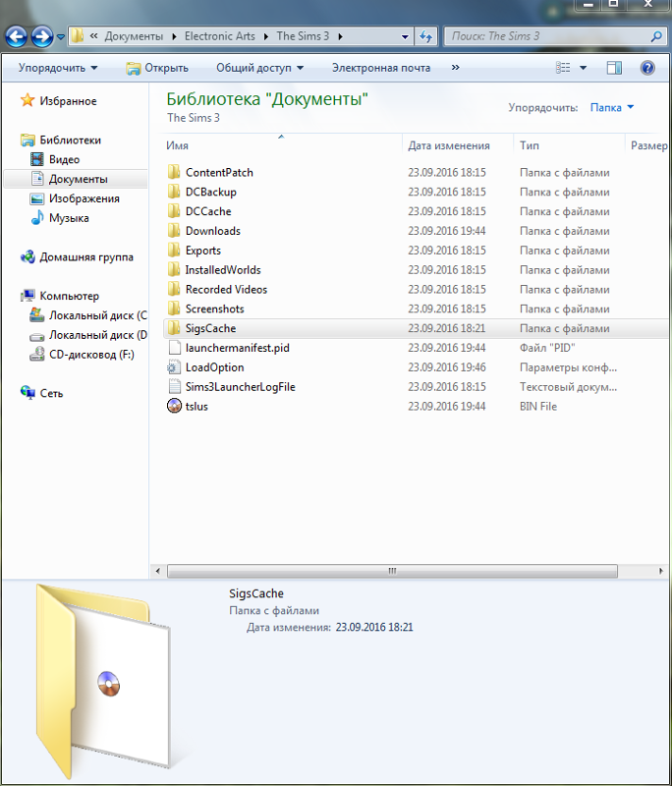
Task: Click the 23.09.2016 19:46 date for LoadOption
Action: click(x=446, y=367)
